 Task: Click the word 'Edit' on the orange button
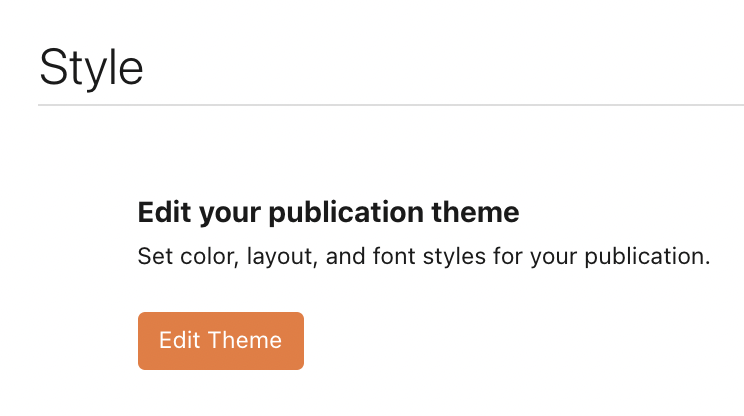click(x=179, y=340)
